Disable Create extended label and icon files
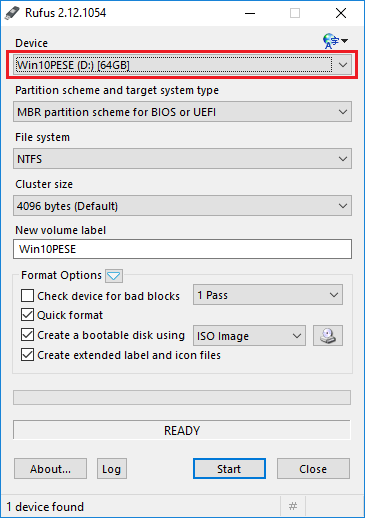365x518 pixels. 27,355
